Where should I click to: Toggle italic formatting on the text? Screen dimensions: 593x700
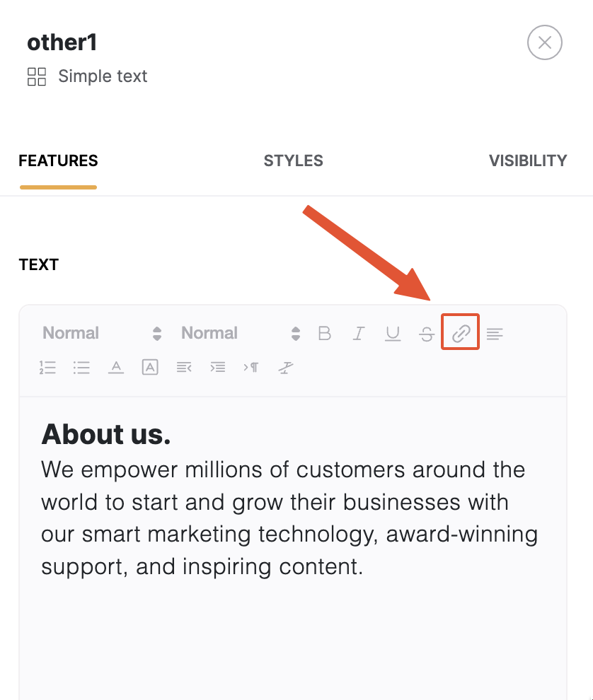tap(359, 332)
